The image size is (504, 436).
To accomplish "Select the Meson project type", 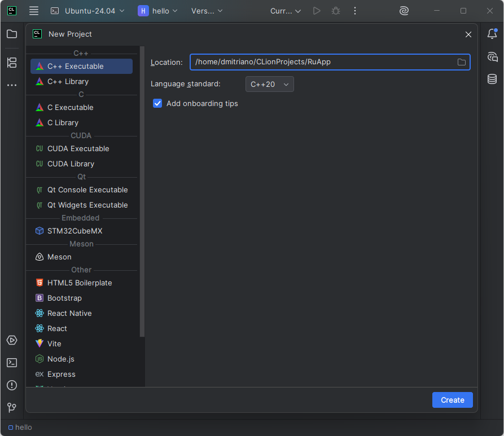I will (81, 257).
